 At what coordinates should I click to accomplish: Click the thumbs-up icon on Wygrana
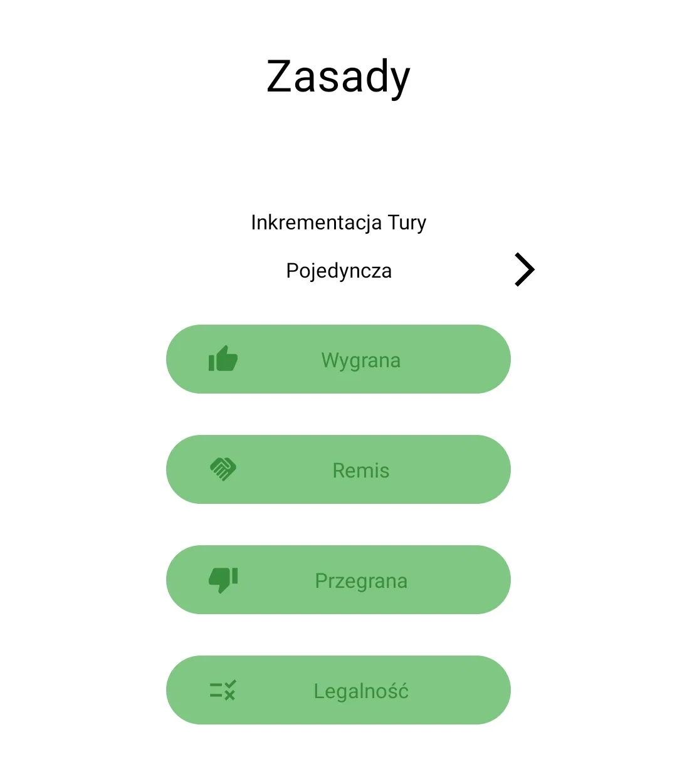click(223, 359)
